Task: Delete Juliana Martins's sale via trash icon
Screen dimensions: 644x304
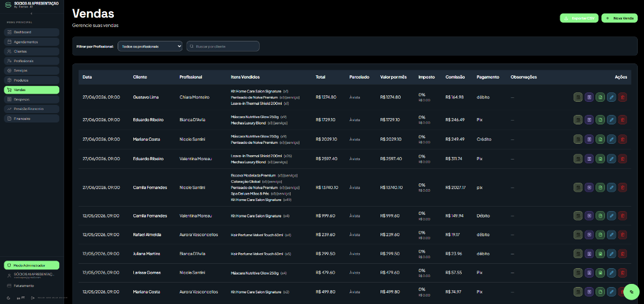Action: [x=622, y=254]
